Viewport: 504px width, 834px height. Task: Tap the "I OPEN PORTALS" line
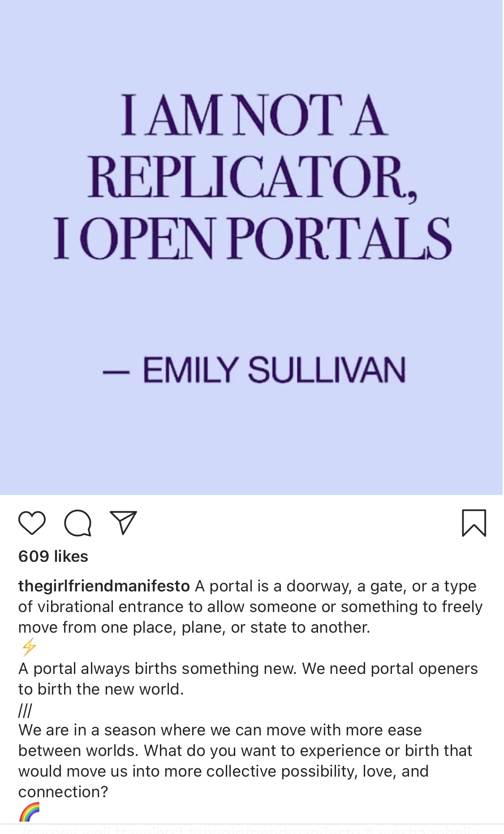click(x=253, y=239)
